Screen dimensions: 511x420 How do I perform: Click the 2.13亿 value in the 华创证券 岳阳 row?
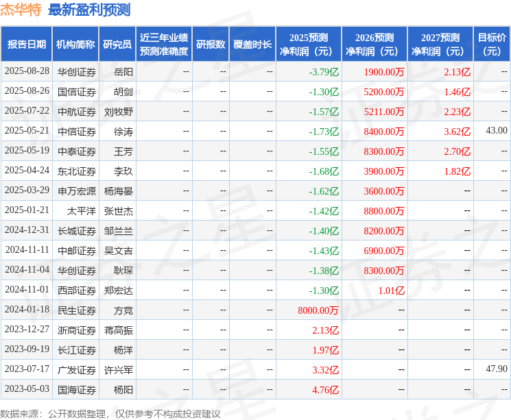(457, 72)
